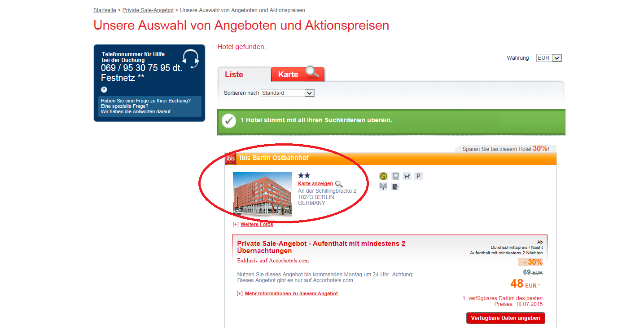Switch to the Liste tab

click(x=244, y=75)
